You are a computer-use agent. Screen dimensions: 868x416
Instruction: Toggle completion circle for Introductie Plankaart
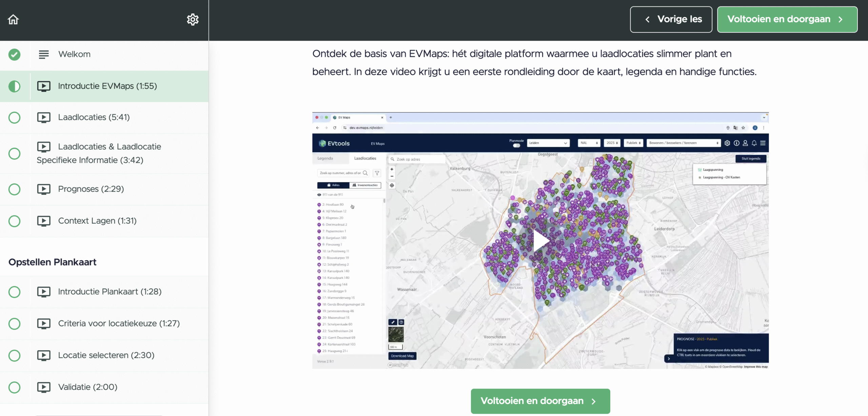click(x=14, y=292)
